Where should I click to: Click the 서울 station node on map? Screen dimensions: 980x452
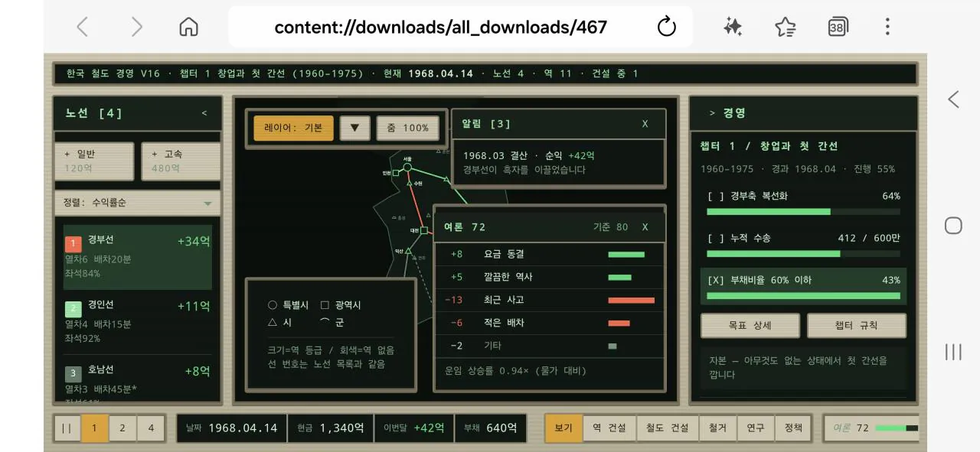(x=407, y=167)
